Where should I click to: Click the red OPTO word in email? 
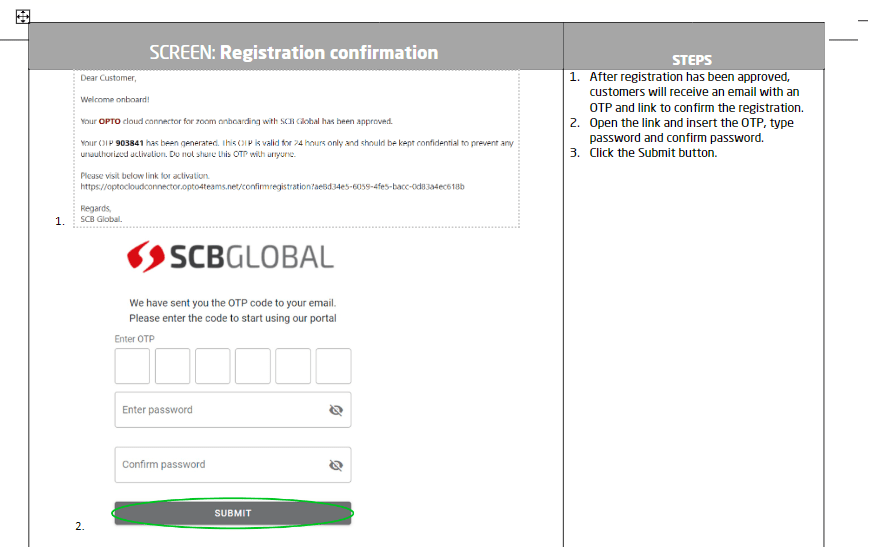[110, 122]
